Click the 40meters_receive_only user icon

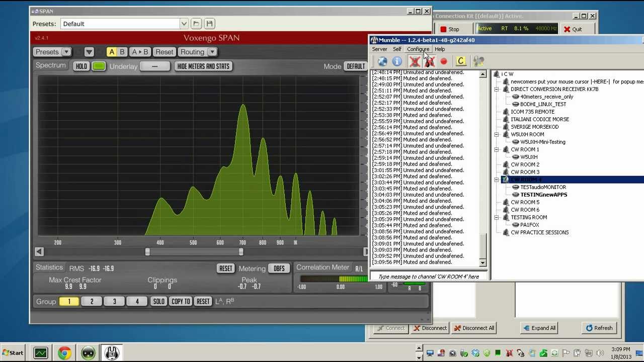pyautogui.click(x=516, y=97)
